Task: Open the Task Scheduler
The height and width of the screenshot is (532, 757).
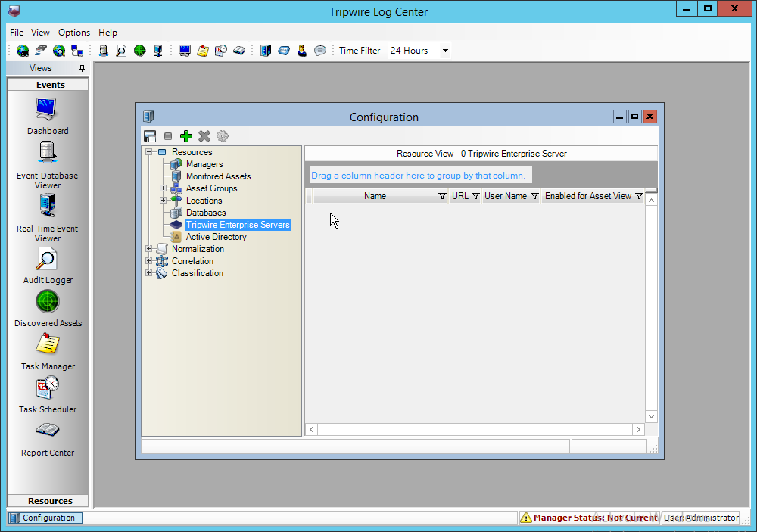Action: (47, 389)
